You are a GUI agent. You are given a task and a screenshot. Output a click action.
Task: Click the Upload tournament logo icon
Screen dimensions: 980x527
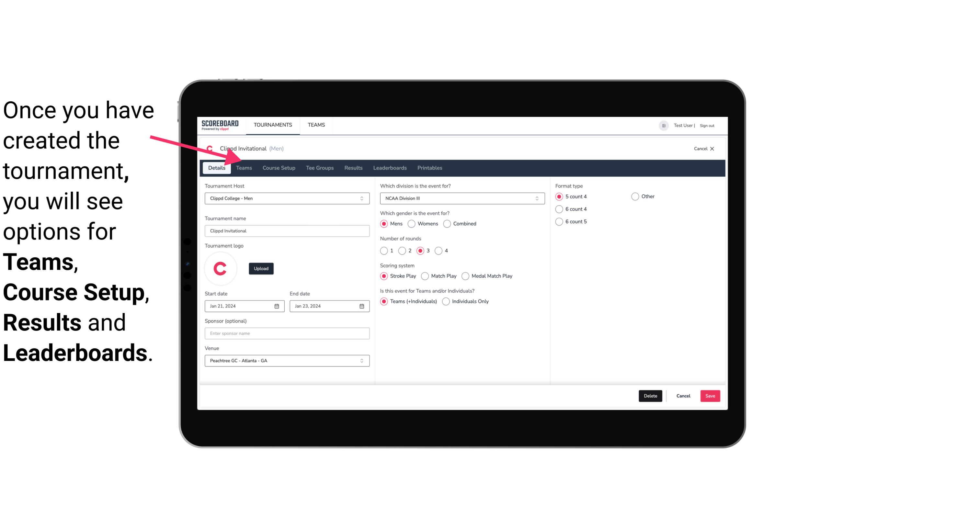click(261, 269)
